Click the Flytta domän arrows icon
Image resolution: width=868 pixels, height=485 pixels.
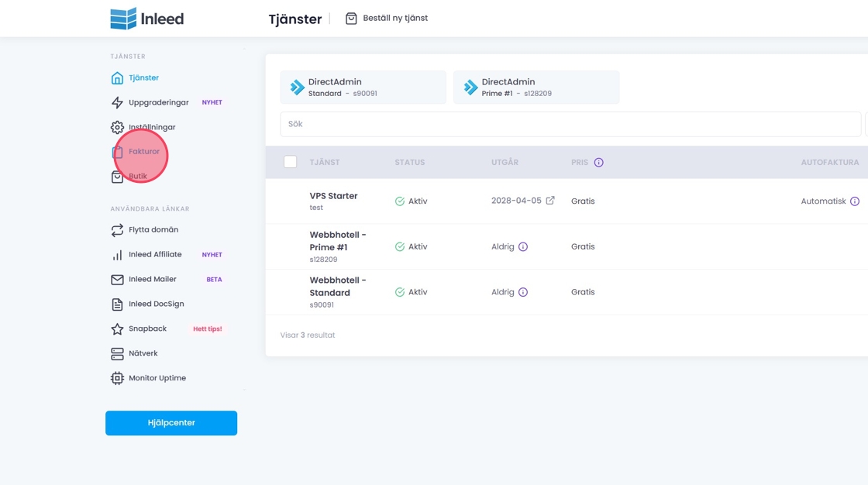click(117, 230)
